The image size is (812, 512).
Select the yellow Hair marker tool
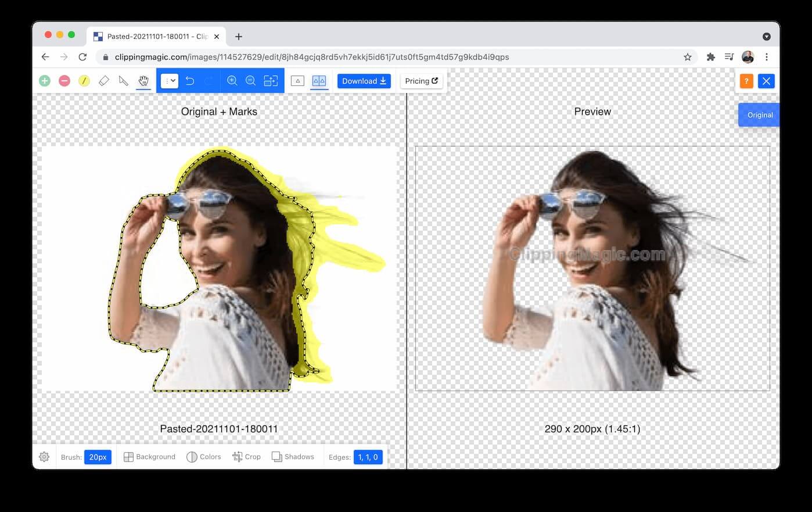(84, 81)
